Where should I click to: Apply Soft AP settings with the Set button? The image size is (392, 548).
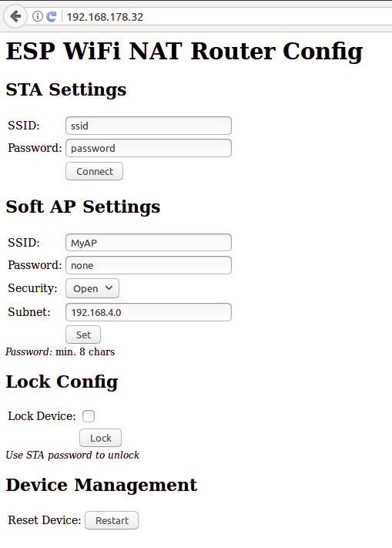(83, 335)
